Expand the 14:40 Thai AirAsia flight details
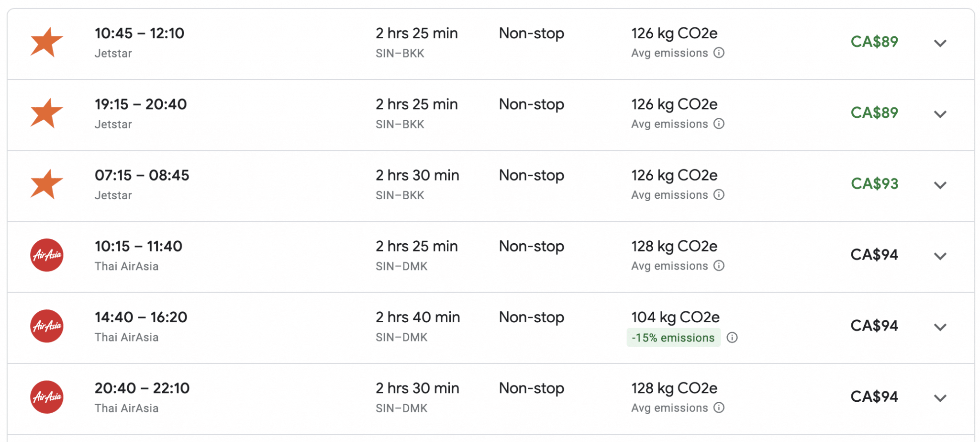Image resolution: width=980 pixels, height=442 pixels. coord(940,326)
